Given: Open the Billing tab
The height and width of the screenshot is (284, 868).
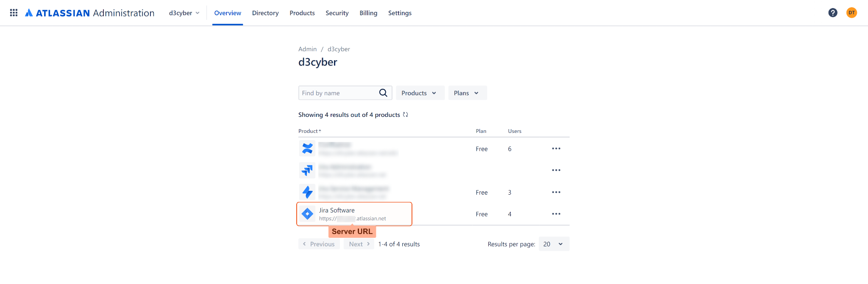Looking at the screenshot, I should point(368,13).
